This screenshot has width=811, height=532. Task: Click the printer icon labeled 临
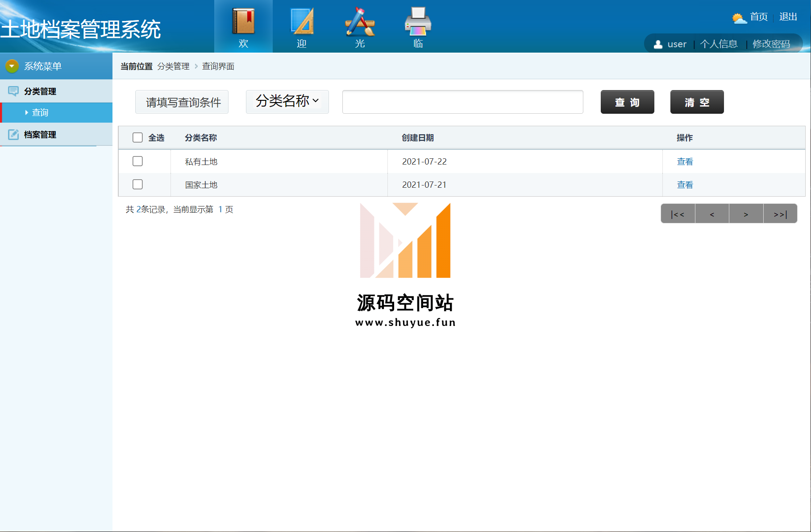click(418, 21)
